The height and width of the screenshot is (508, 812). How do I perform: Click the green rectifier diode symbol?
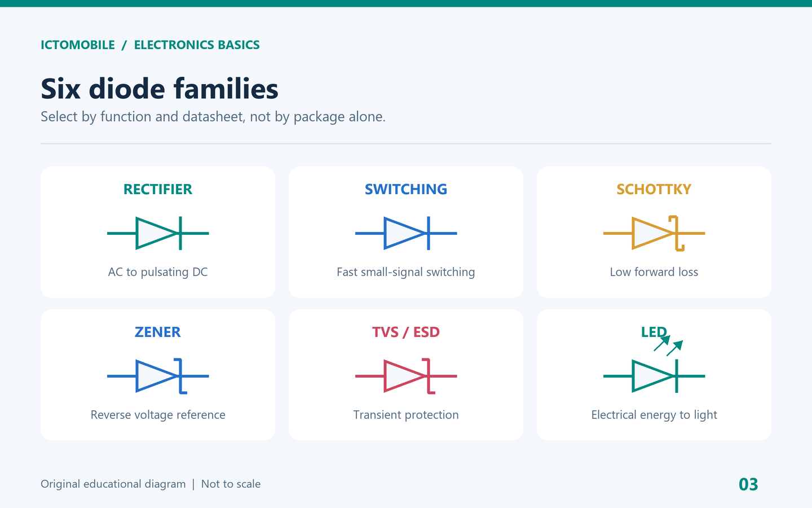point(158,233)
